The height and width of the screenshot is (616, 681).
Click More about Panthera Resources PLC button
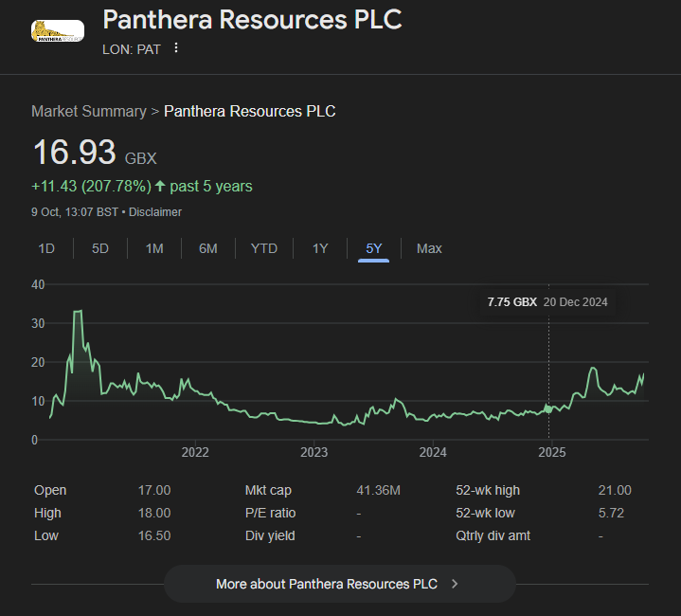340,584
